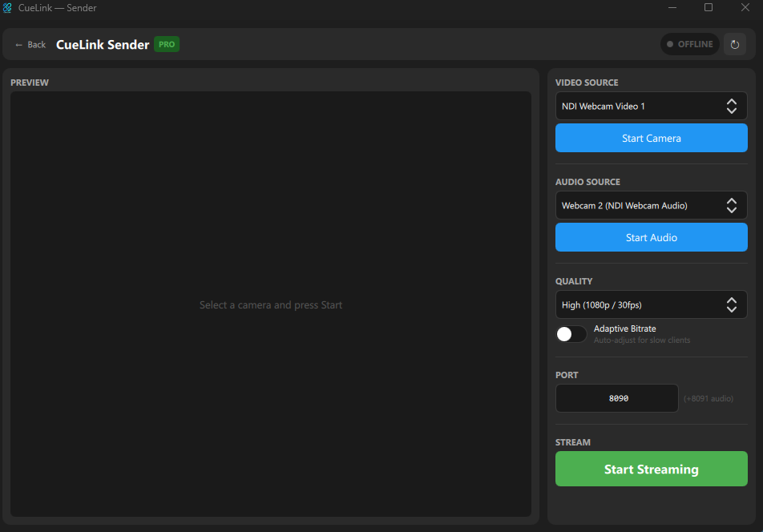Click the PRO badge next to CueLink Sender
The image size is (763, 532).
tap(166, 45)
